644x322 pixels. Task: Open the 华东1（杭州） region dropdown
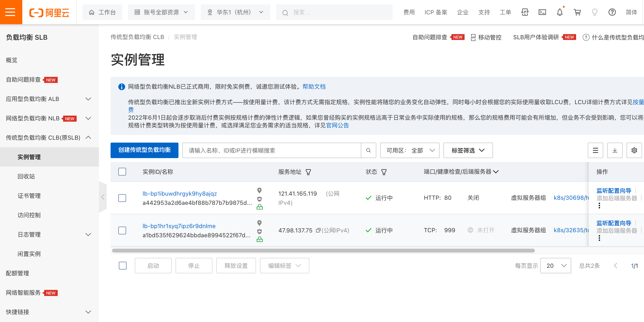point(235,12)
